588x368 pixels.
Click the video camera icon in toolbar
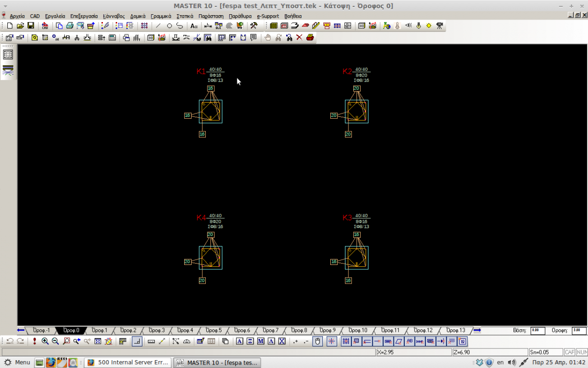[440, 26]
